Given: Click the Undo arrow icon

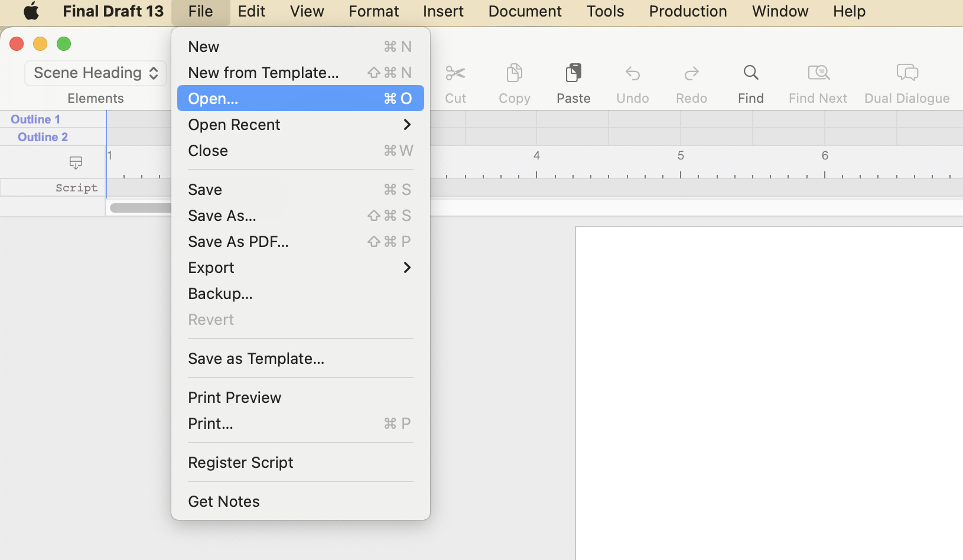Looking at the screenshot, I should tap(632, 73).
